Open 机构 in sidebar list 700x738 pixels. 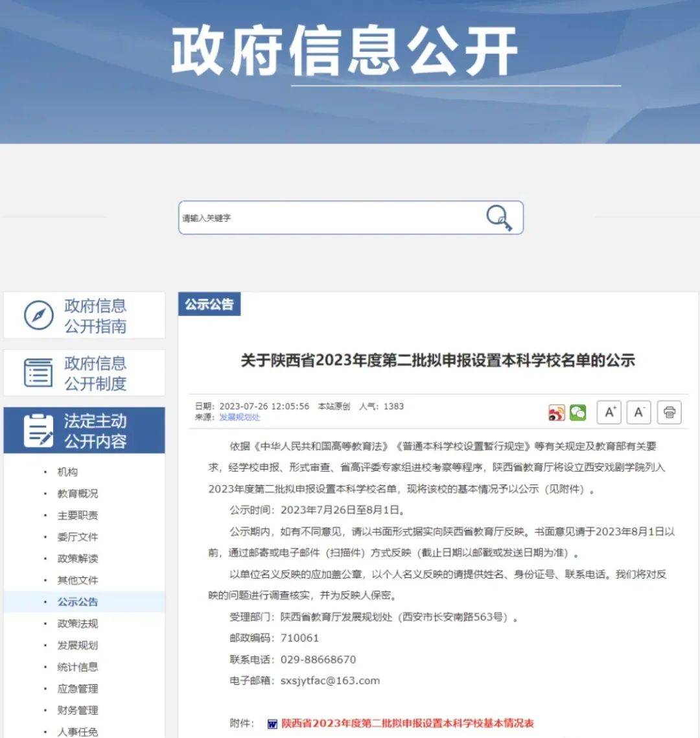pos(67,472)
